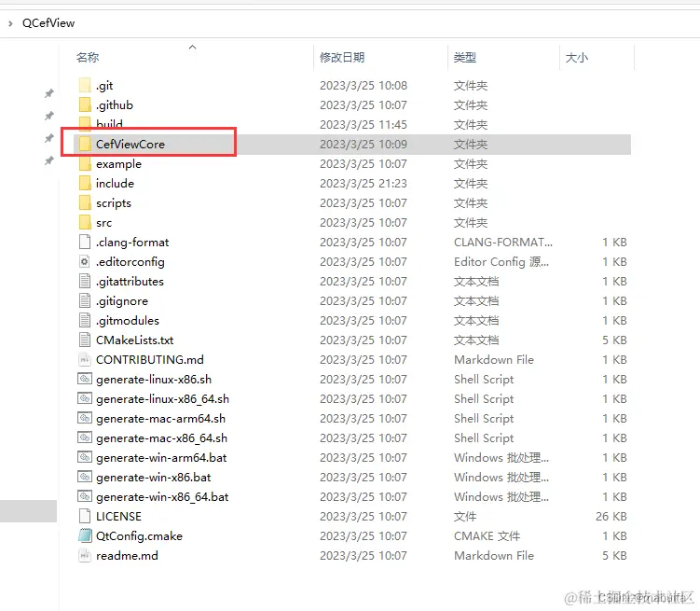700x611 pixels.
Task: Select the readme.md file name
Action: pos(128,556)
